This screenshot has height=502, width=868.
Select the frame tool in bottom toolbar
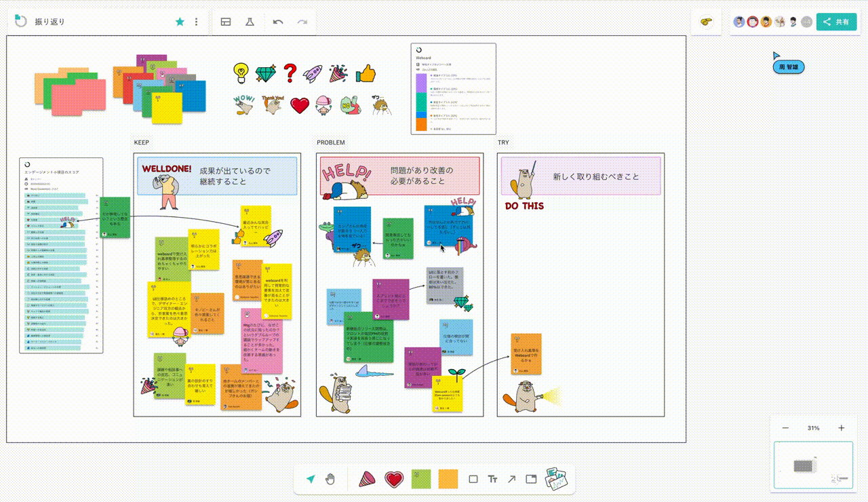point(531,479)
